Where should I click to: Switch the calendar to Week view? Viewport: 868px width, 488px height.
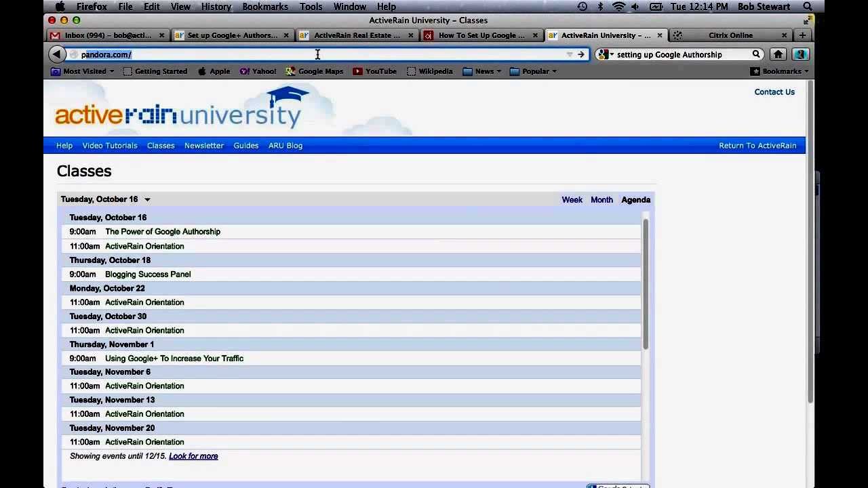tap(572, 200)
